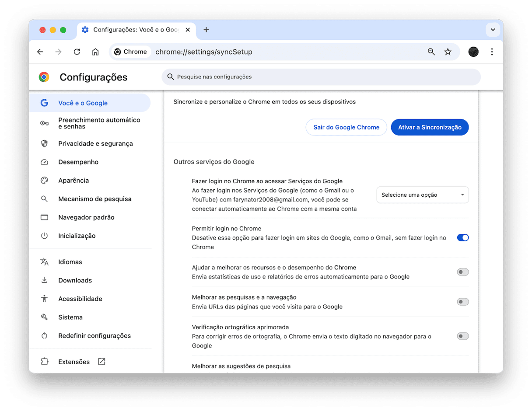Enable Ajudar a melhorar os recursos toggle

[x=462, y=272]
